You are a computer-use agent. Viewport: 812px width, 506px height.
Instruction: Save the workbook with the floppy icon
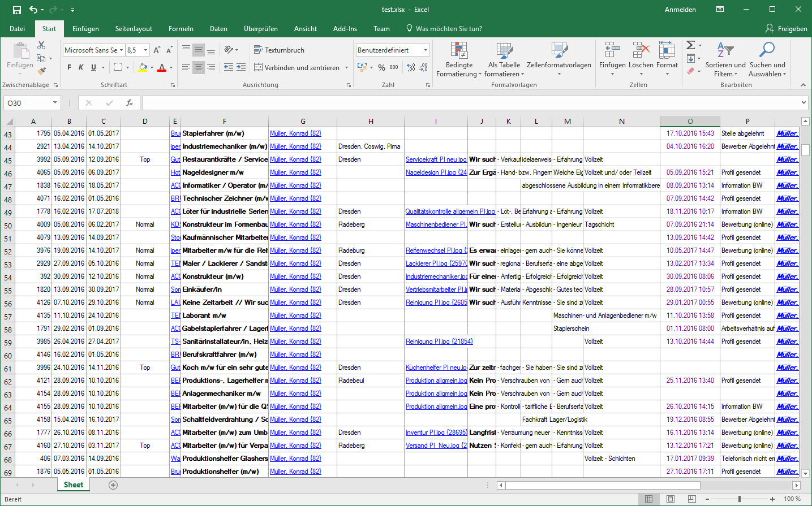coord(17,10)
